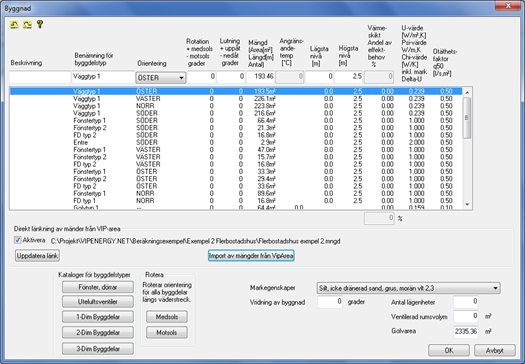Click the 2.000 U-värde in Entre row
This screenshot has width=525, height=364.
click(417, 143)
